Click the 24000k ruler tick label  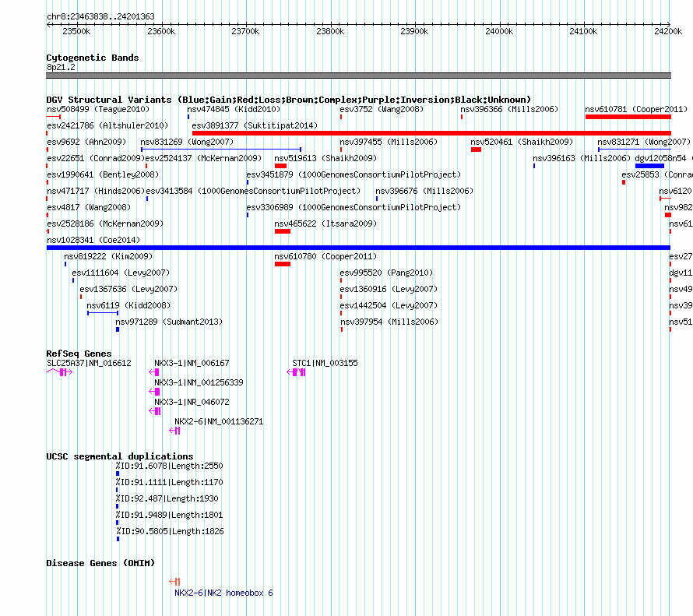499,31
